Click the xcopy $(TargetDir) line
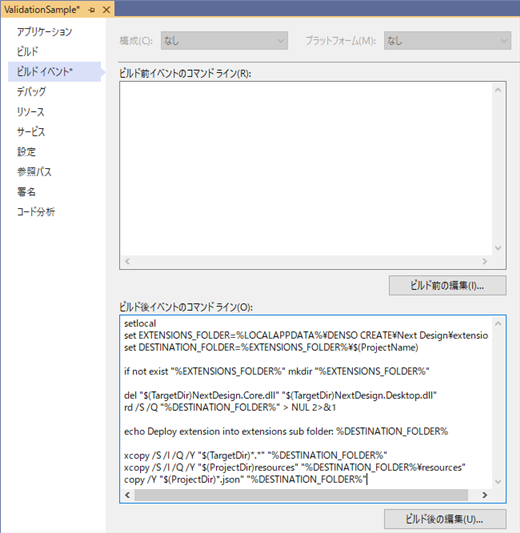 [256, 455]
